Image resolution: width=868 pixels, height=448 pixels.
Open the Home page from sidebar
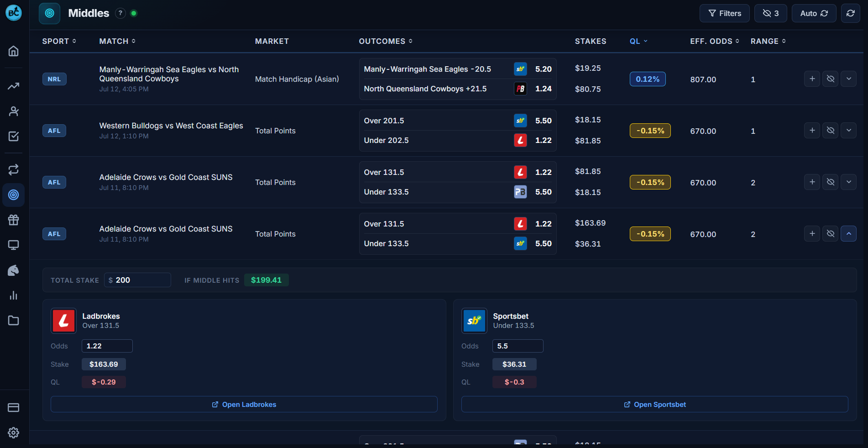14,51
